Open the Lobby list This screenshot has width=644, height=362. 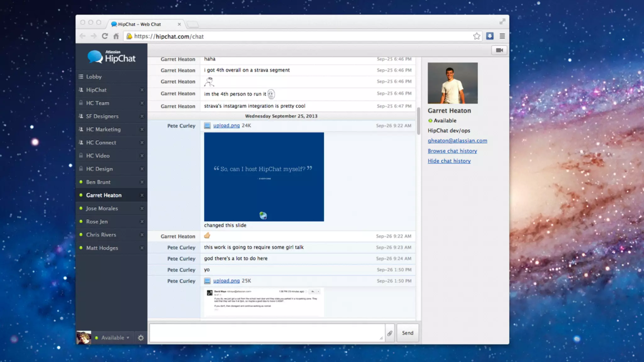pos(94,77)
